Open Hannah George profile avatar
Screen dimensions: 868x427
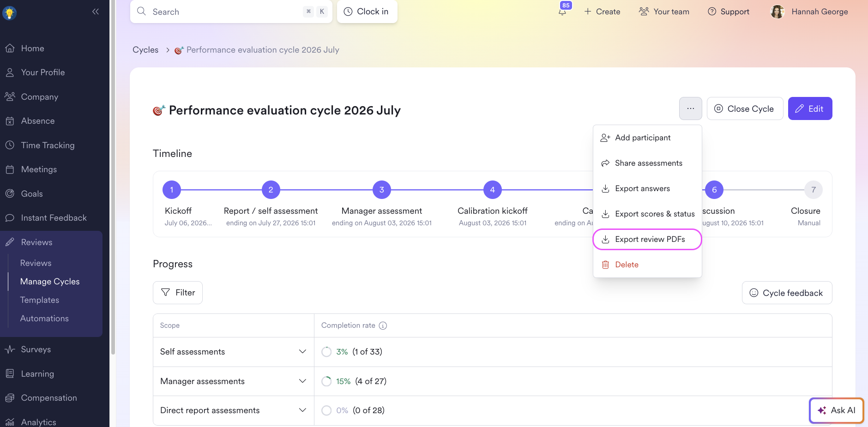click(x=778, y=12)
